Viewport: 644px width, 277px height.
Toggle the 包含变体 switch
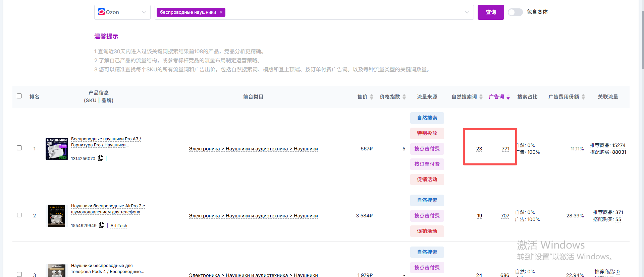(x=515, y=12)
